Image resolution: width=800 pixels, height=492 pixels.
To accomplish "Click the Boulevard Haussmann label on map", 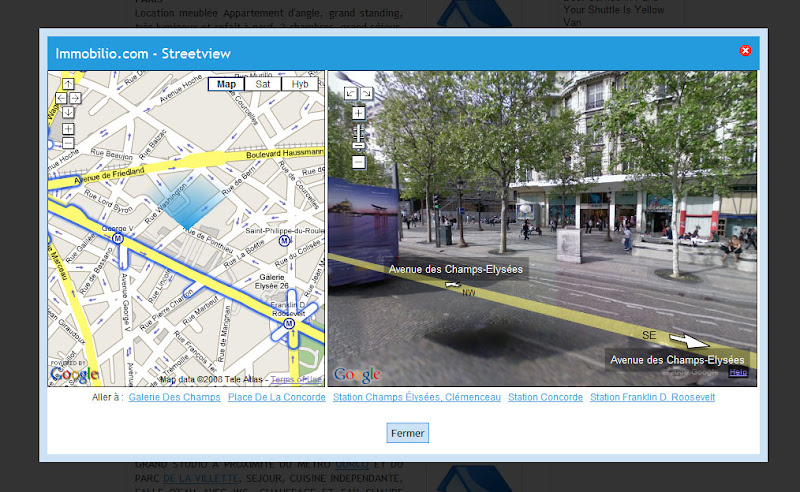I will (285, 153).
